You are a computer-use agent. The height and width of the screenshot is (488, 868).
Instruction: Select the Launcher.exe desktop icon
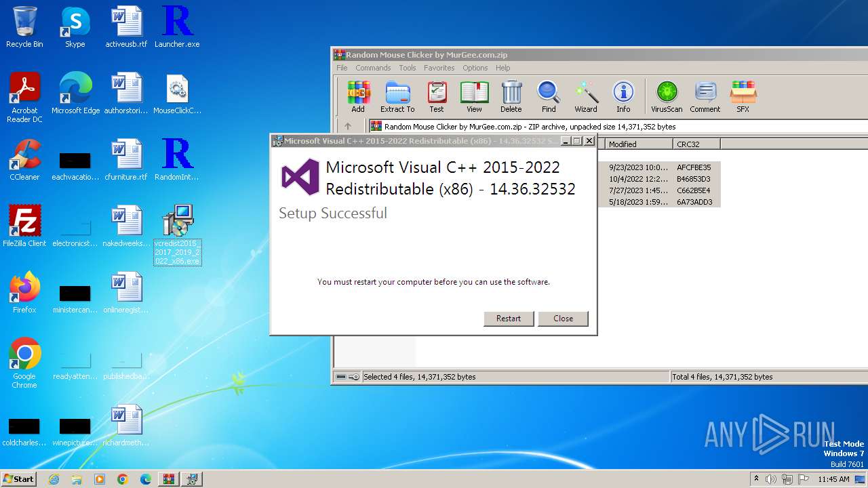point(177,27)
